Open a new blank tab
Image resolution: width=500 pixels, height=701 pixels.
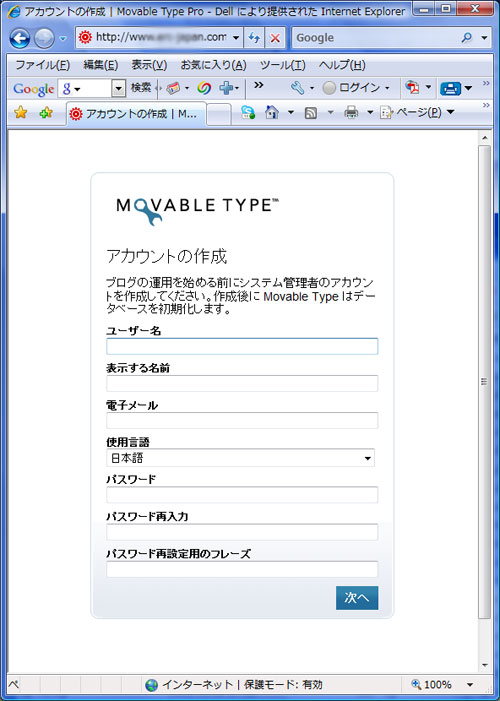pyautogui.click(x=219, y=114)
